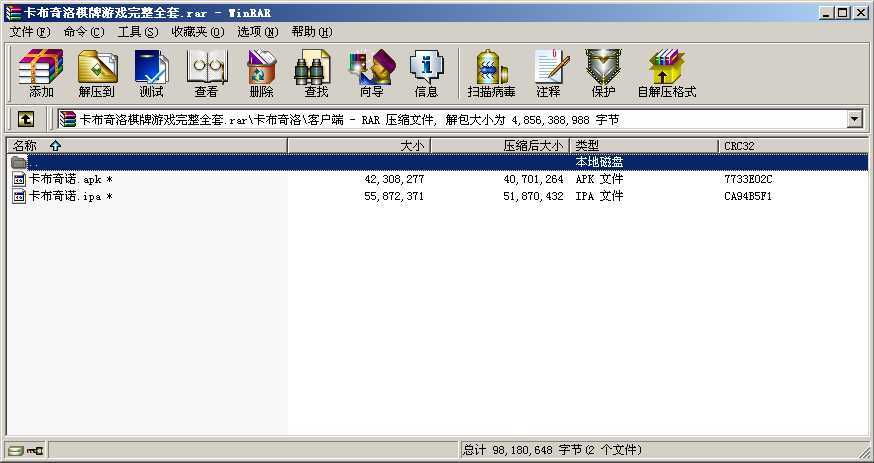
Task: Launch the 向导 (Wizard) tool
Action: click(x=371, y=73)
